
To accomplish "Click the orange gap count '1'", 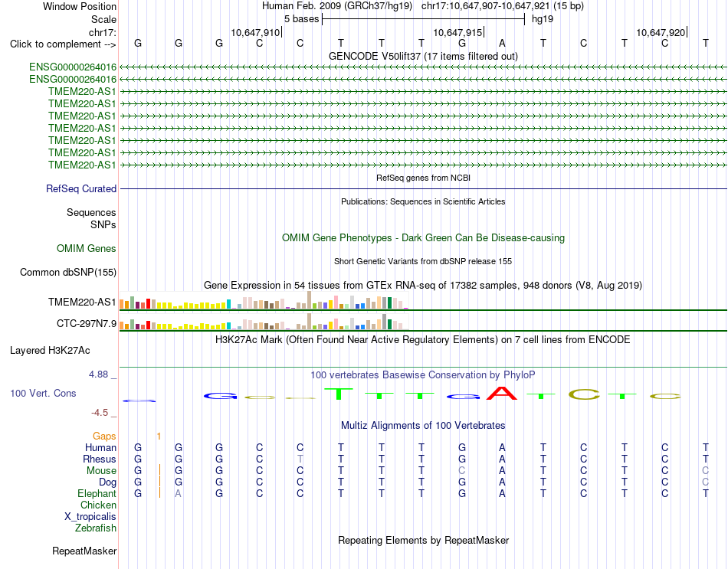I will 159,436.
